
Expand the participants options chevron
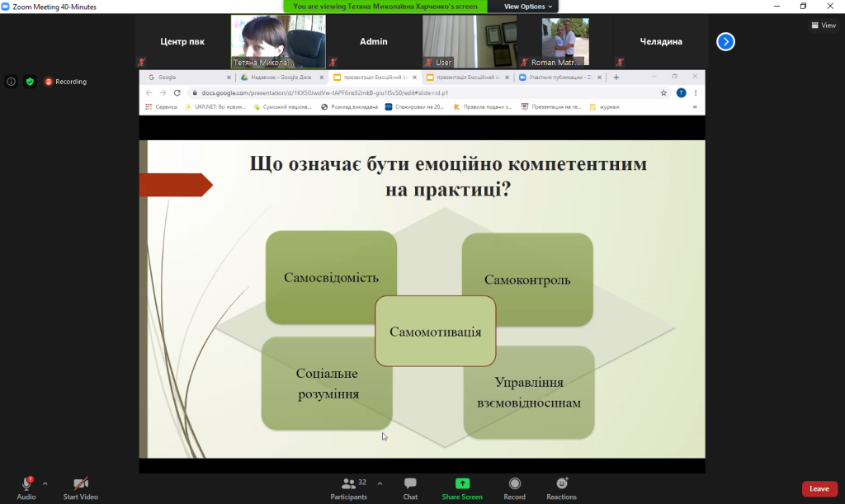380,483
